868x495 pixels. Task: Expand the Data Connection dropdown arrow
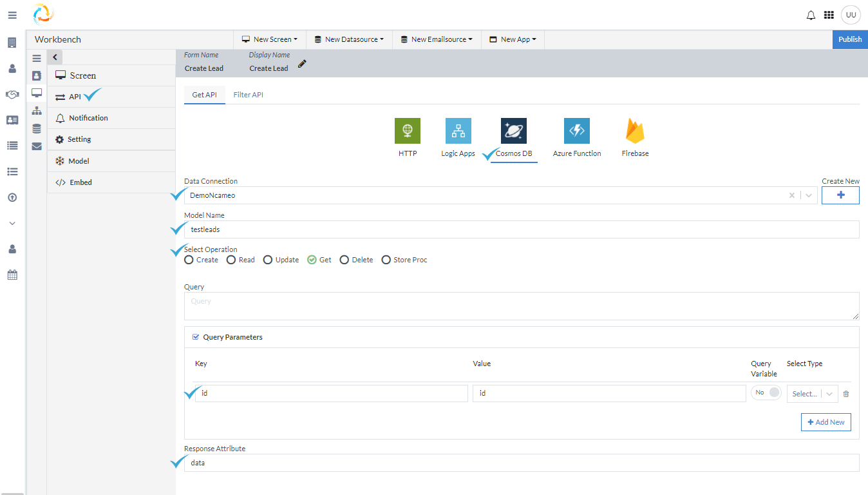tap(809, 195)
